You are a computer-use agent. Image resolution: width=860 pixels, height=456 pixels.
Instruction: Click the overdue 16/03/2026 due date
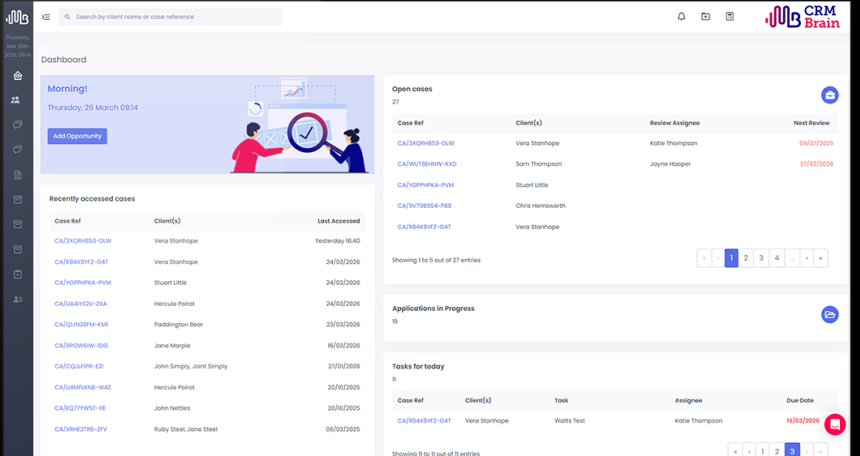pos(802,421)
